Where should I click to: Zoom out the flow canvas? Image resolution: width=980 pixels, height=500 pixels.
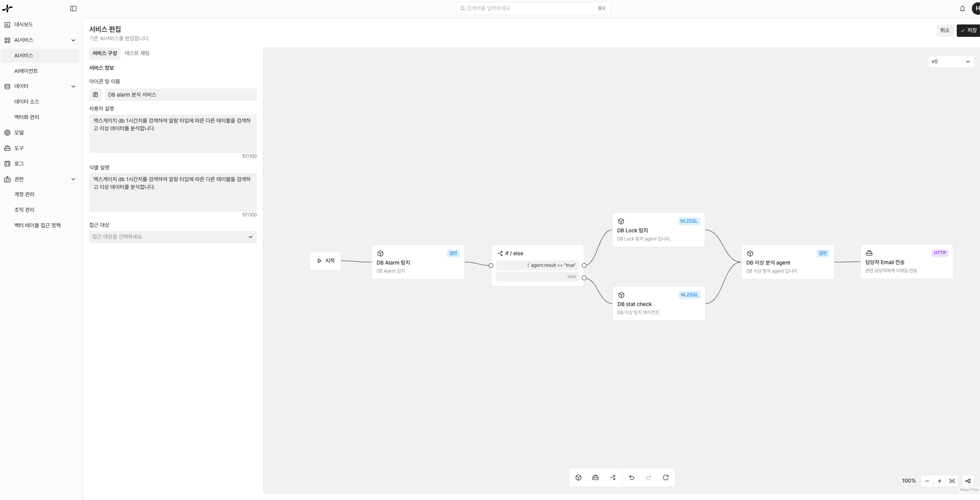tap(927, 481)
